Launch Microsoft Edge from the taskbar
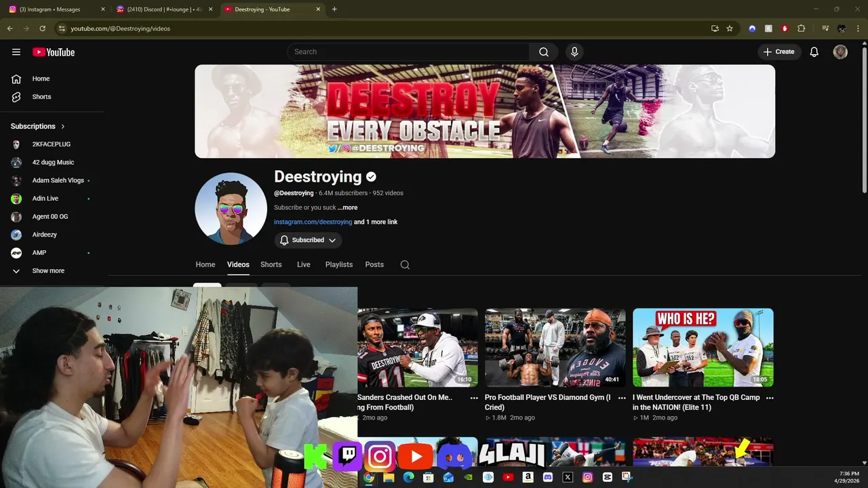The image size is (868, 488). 408,477
